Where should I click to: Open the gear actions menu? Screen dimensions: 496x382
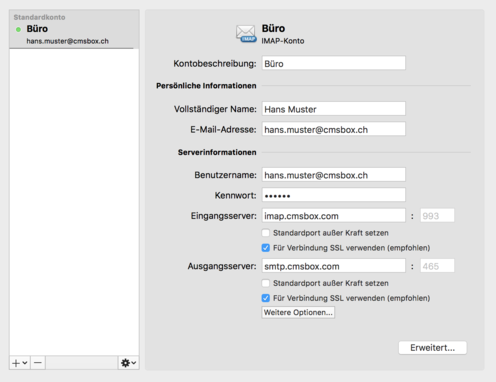(x=128, y=363)
